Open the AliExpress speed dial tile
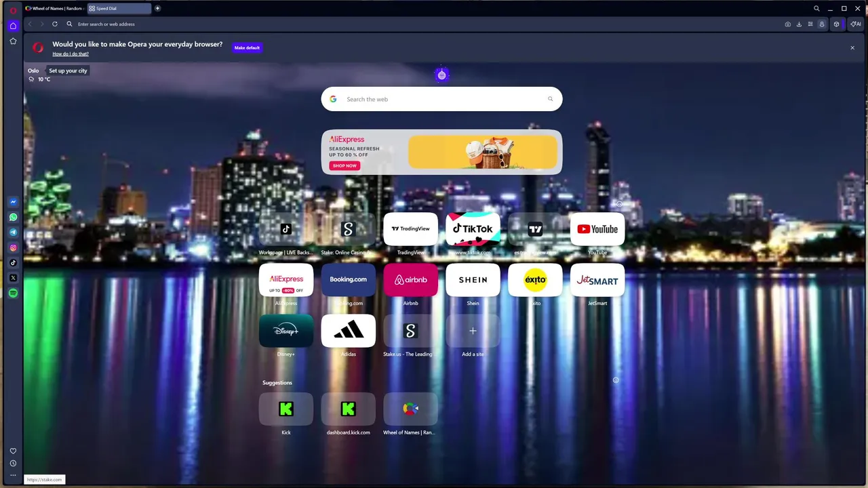Viewport: 868px width, 488px height. click(x=285, y=280)
